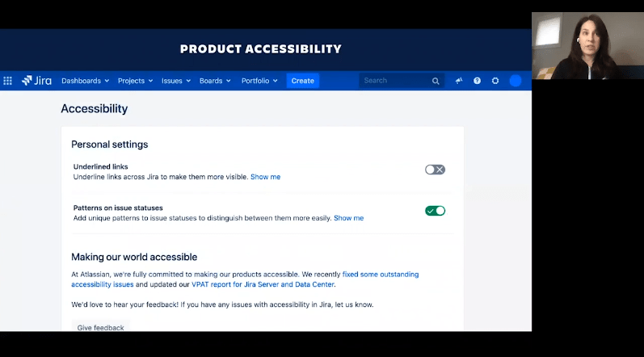Open the app switcher grid icon

[x=8, y=81]
